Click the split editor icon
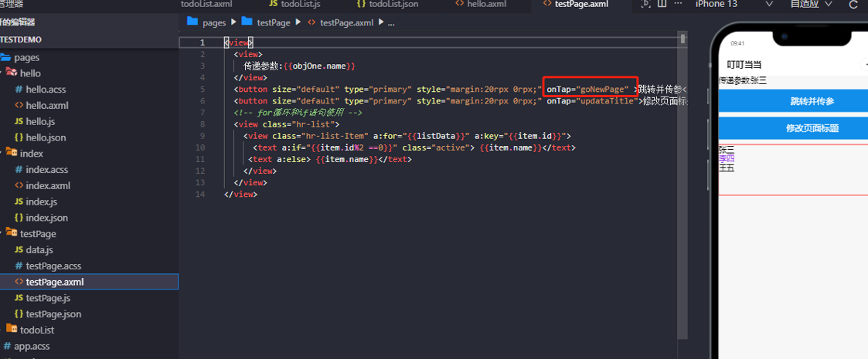 pos(662,4)
